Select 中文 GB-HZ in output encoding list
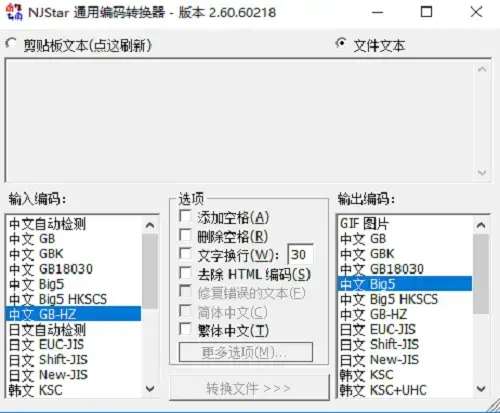Screen dimensions: 500x413 point(405,314)
